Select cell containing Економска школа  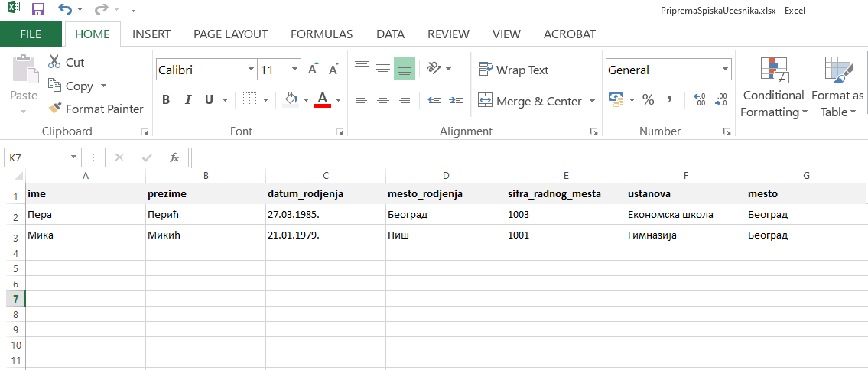coord(686,215)
